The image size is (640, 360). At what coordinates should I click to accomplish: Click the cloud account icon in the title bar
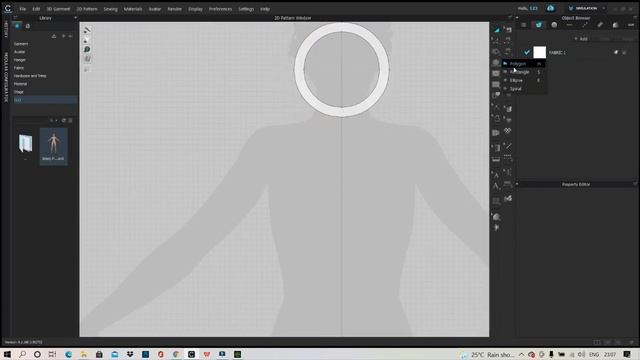551,8
